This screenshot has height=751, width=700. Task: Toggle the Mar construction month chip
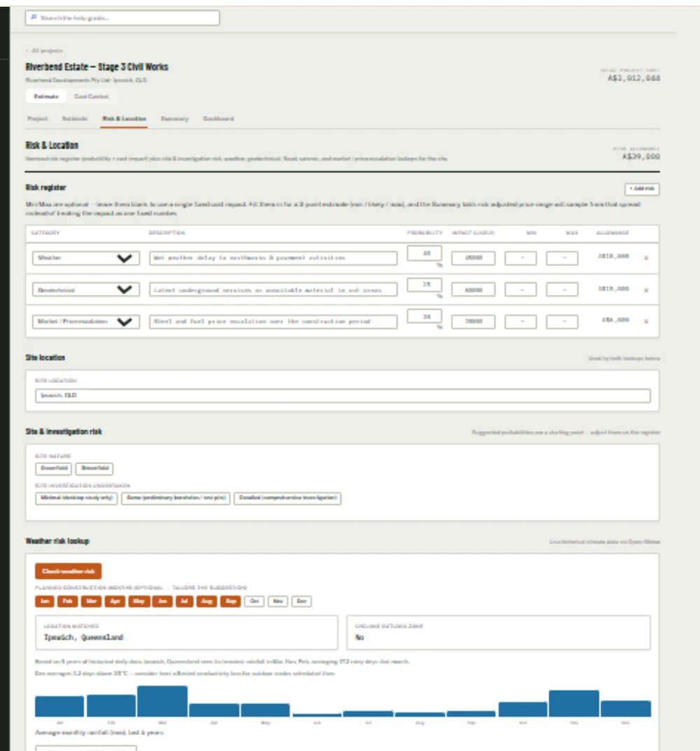coord(91,601)
